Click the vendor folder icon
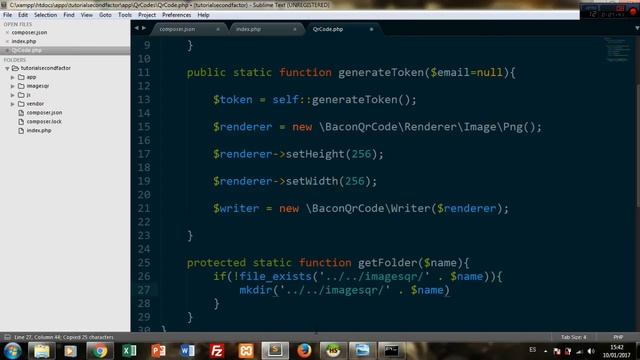640x360 pixels. 21,104
